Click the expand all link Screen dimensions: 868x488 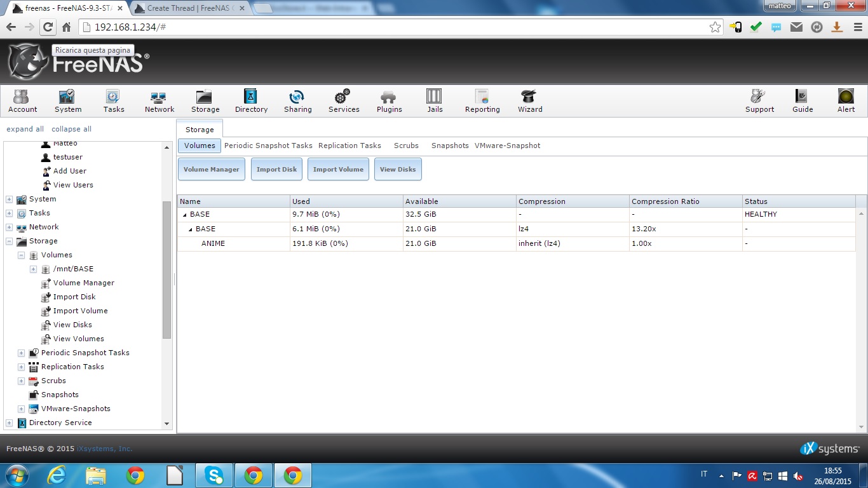click(x=25, y=129)
